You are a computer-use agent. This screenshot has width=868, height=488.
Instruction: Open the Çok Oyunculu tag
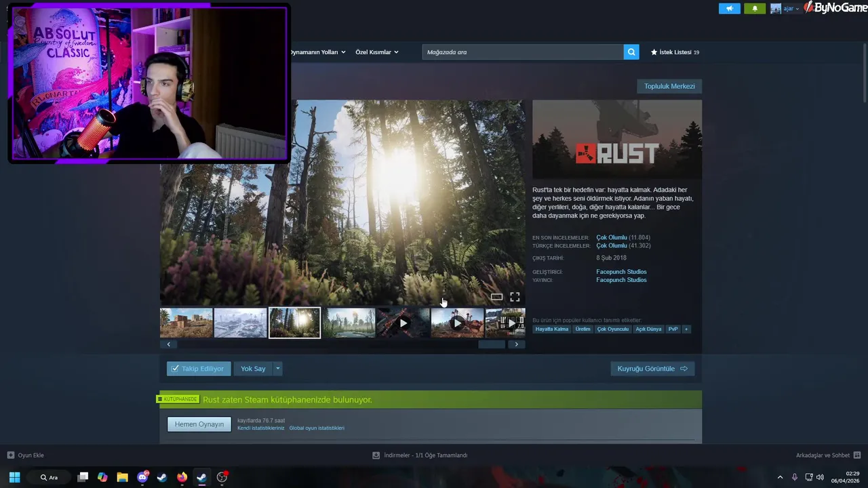613,329
